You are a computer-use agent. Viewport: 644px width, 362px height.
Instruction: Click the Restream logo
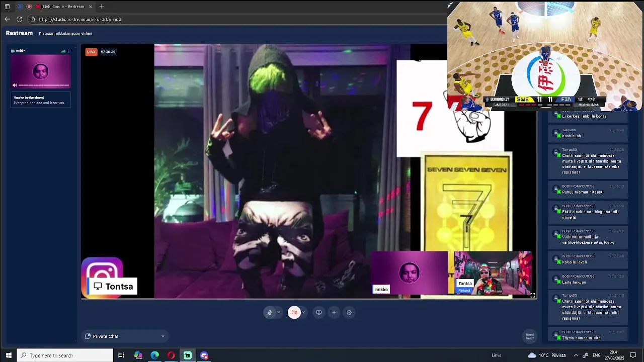tap(19, 33)
